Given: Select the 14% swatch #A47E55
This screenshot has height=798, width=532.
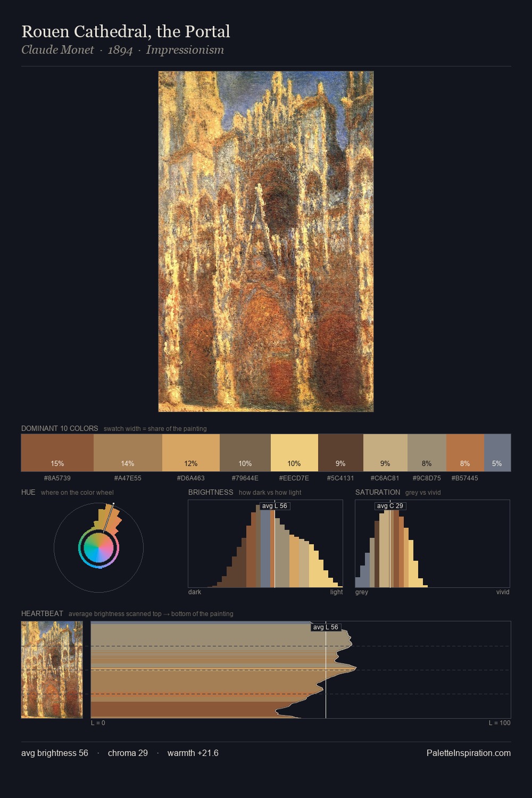Looking at the screenshot, I should [128, 453].
